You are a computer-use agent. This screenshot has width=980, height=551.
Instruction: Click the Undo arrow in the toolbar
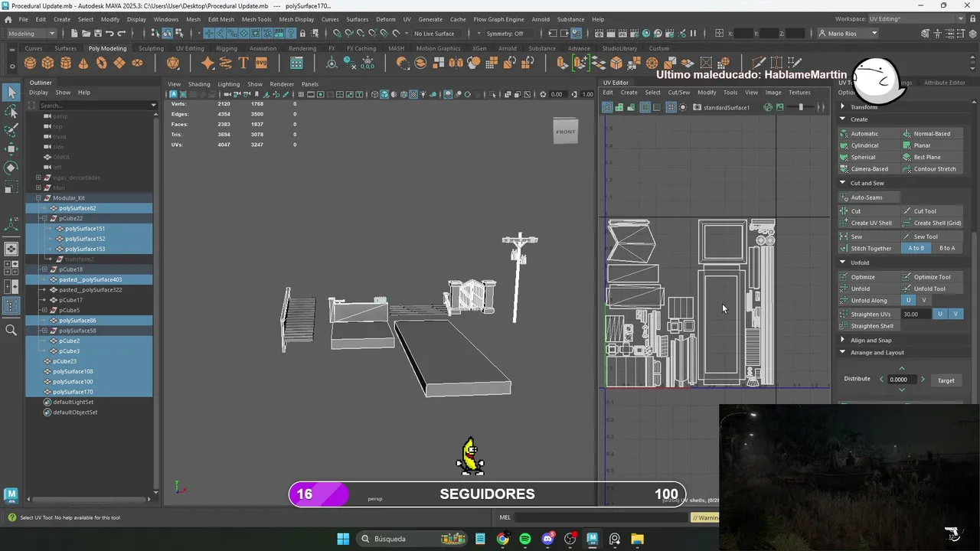[x=109, y=33]
